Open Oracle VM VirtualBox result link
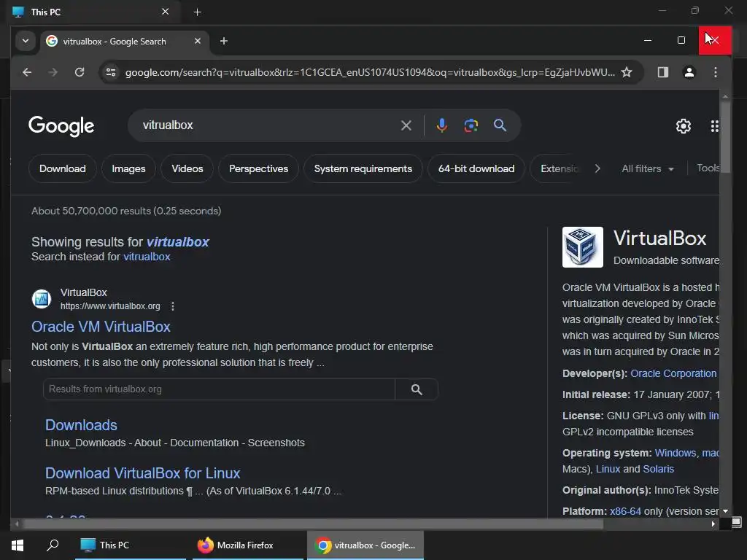The image size is (747, 560). 101,327
